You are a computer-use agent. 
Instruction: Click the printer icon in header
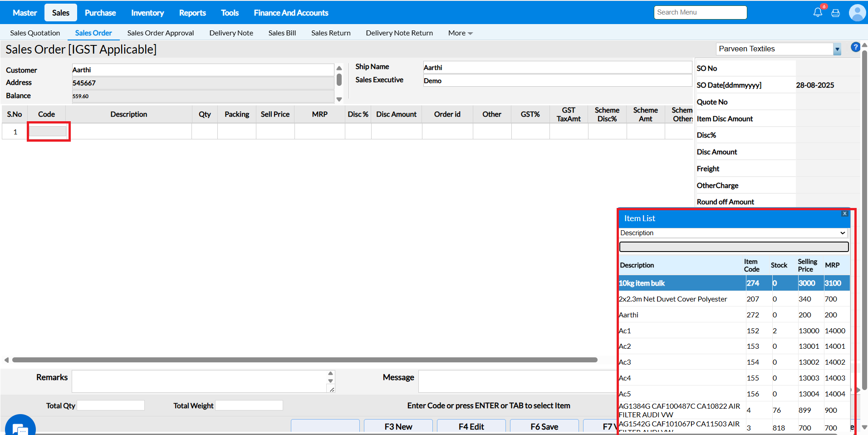[835, 13]
